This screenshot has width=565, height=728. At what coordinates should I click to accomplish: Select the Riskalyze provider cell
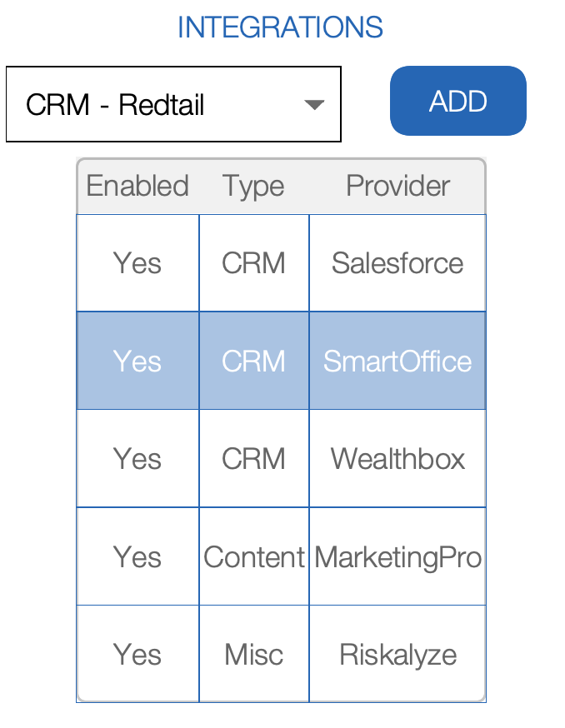(397, 654)
